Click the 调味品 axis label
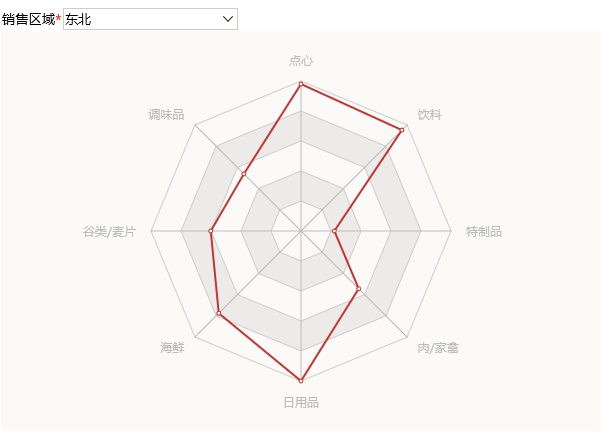This screenshot has width=612, height=438. [x=166, y=115]
